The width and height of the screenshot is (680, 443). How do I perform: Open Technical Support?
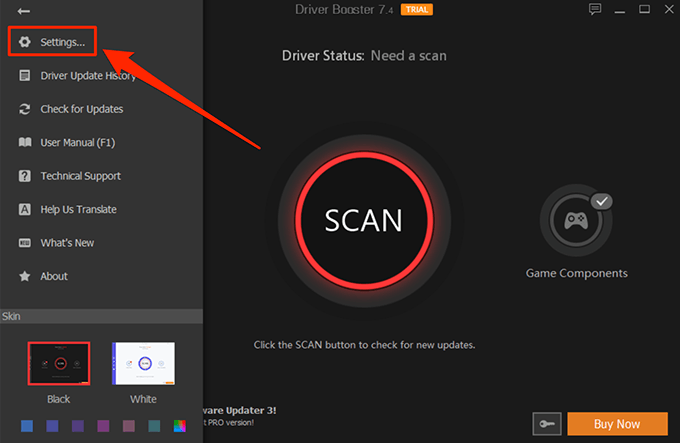pyautogui.click(x=81, y=176)
